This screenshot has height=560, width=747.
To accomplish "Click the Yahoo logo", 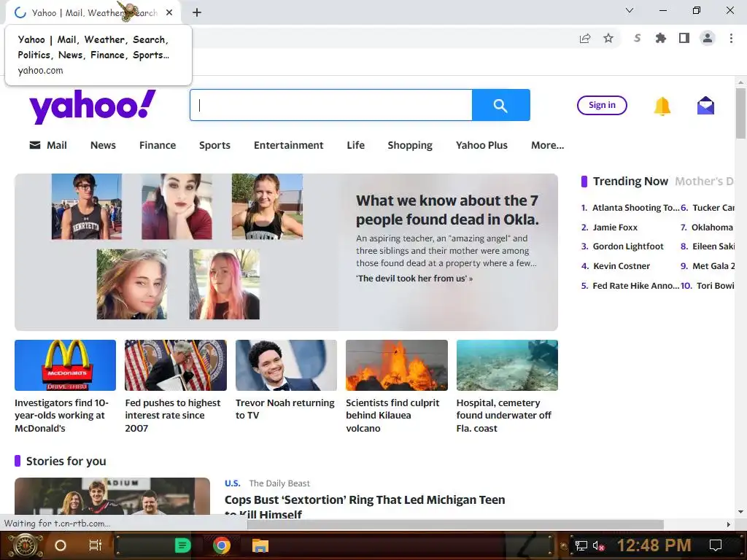I will click(93, 106).
